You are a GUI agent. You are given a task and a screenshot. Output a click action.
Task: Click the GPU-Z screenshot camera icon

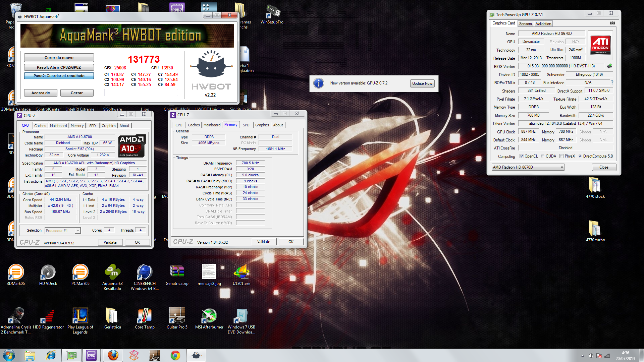coord(612,23)
